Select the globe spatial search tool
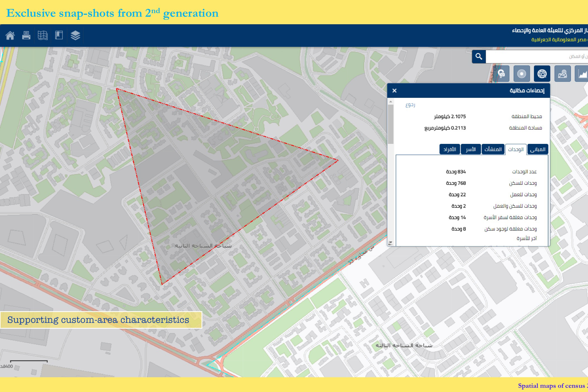Image resolution: width=588 pixels, height=392 pixels. (x=542, y=74)
